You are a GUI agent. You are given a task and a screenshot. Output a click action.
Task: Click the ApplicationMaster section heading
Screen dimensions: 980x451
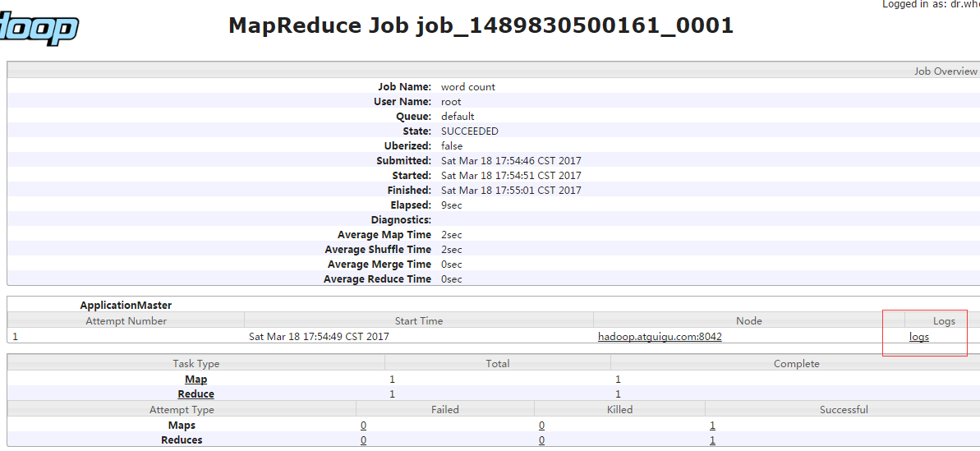tap(126, 306)
